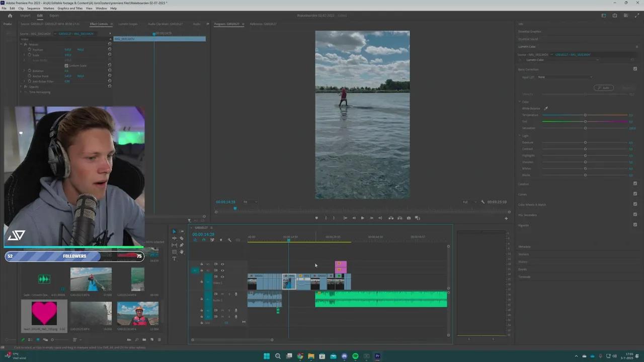Toggle Color Wheels & Match checkbox

[x=635, y=204]
